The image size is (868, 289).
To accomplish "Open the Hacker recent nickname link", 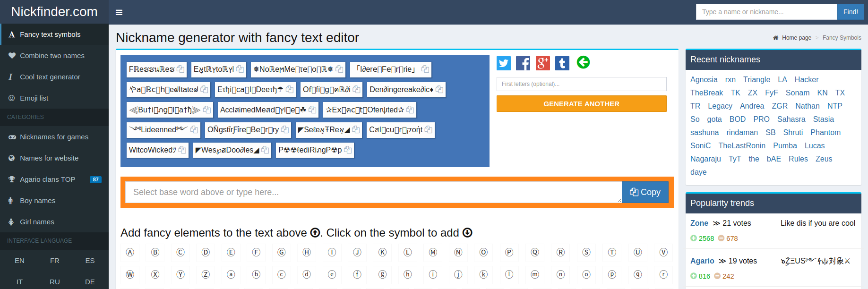I will (806, 80).
